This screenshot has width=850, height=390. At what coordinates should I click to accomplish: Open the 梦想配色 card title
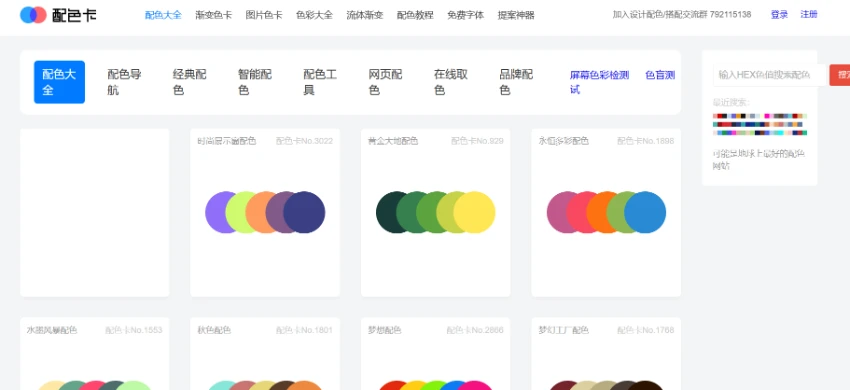[384, 330]
